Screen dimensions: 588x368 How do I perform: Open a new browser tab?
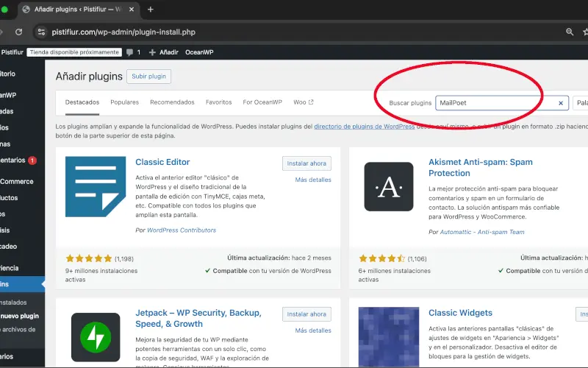[x=151, y=10]
